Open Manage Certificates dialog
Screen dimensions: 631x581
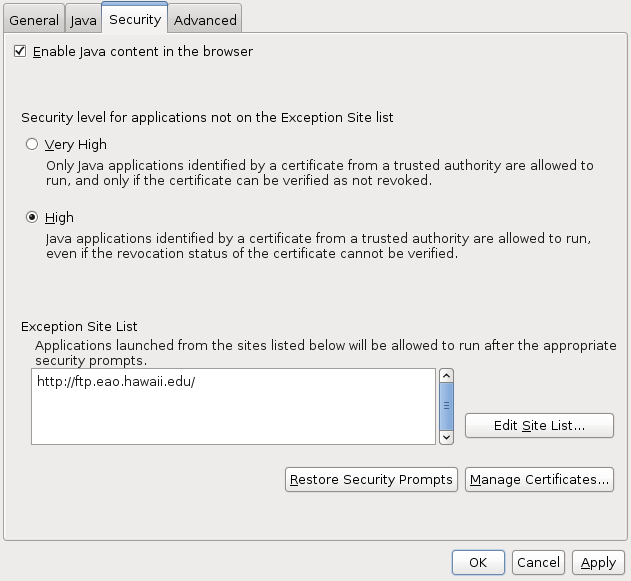pos(539,479)
